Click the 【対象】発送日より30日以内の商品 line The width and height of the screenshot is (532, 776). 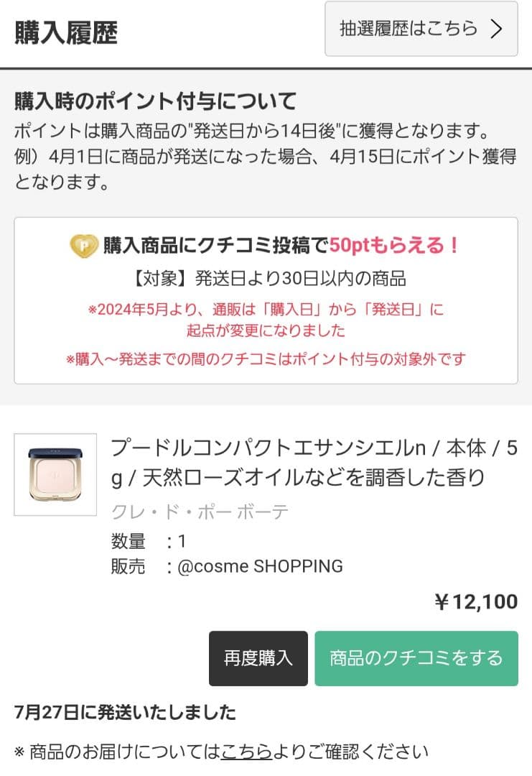(266, 278)
